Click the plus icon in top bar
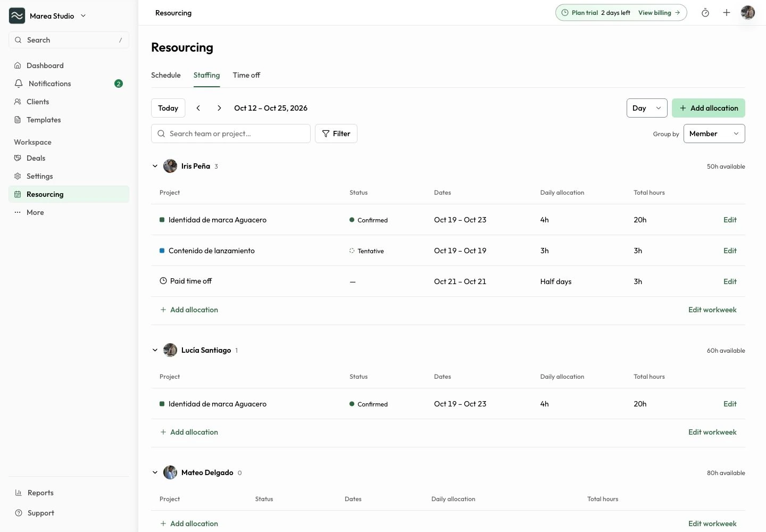 [x=727, y=13]
